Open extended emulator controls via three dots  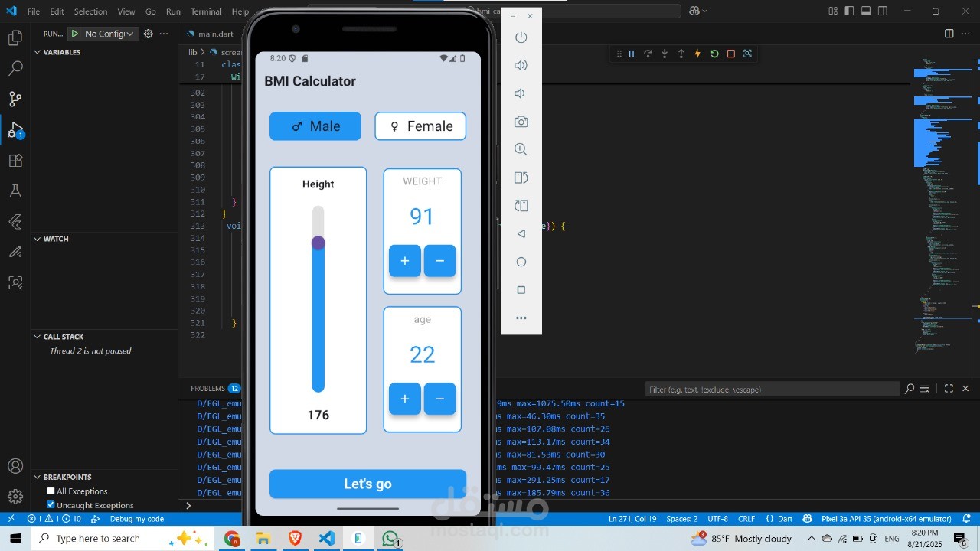pyautogui.click(x=521, y=318)
